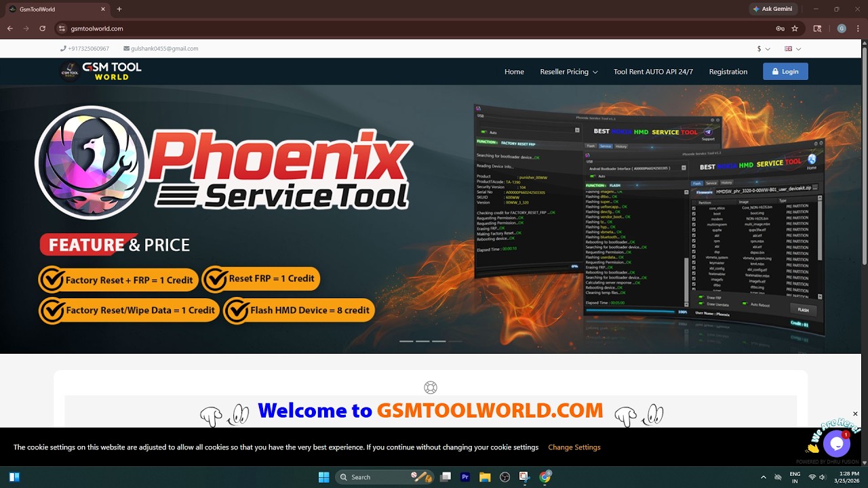Click the ENG IN language indicator

point(795,477)
